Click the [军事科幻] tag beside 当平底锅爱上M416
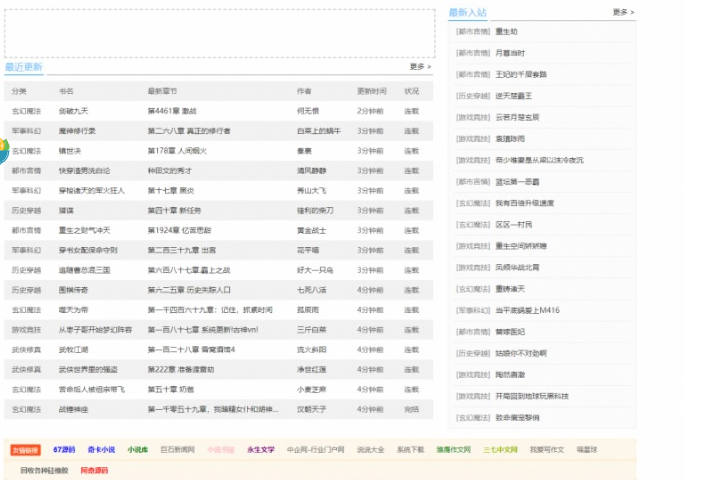Viewport: 707px width, 480px height. pyautogui.click(x=473, y=310)
